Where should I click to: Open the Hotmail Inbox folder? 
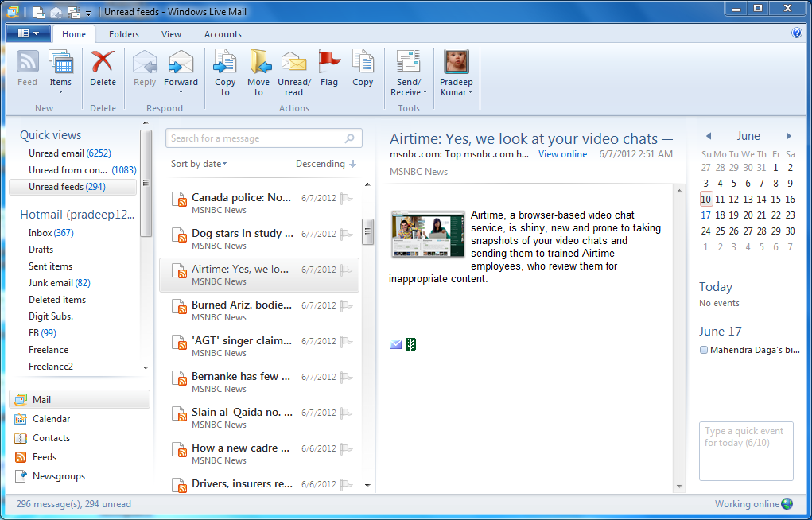click(x=51, y=233)
